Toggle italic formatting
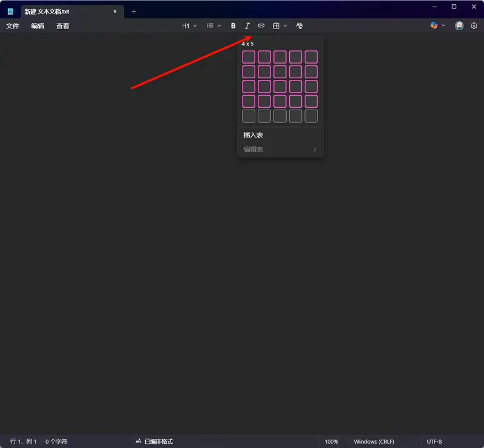The image size is (484, 448). 247,25
